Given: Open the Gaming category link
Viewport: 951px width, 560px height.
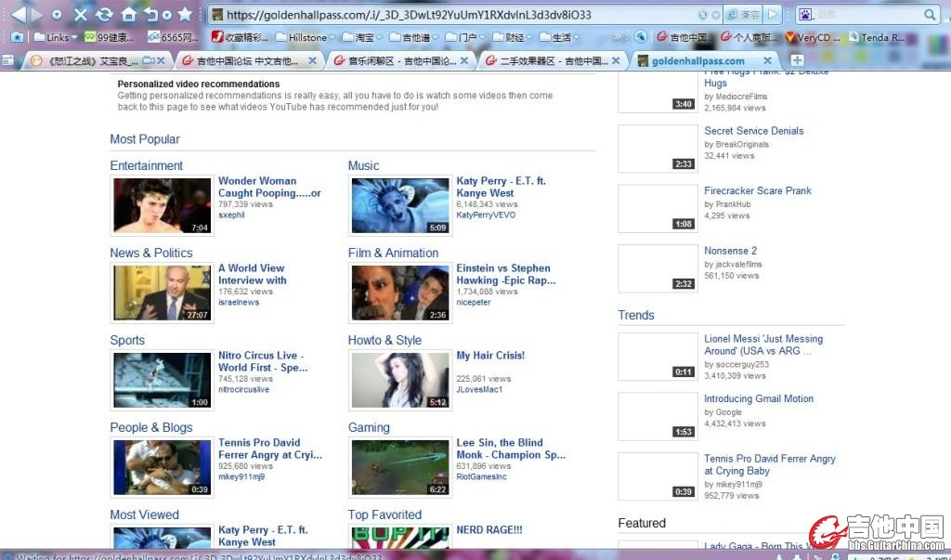Looking at the screenshot, I should 369,428.
